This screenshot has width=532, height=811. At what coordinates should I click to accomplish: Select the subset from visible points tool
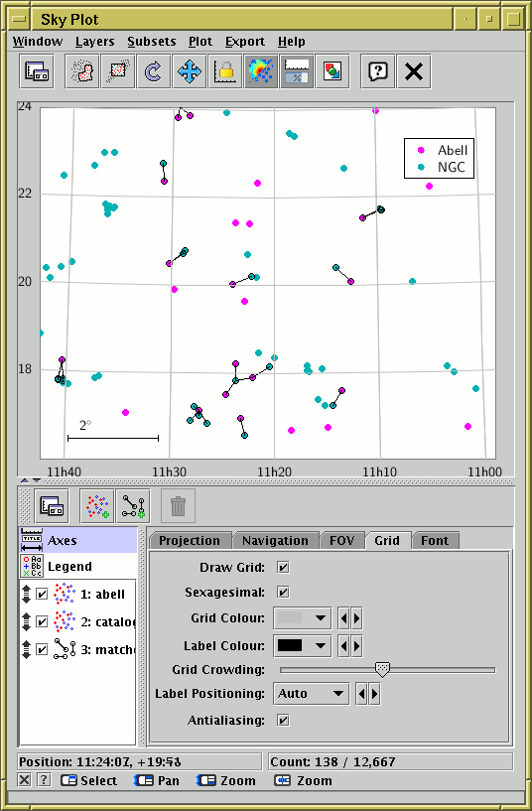tap(118, 71)
